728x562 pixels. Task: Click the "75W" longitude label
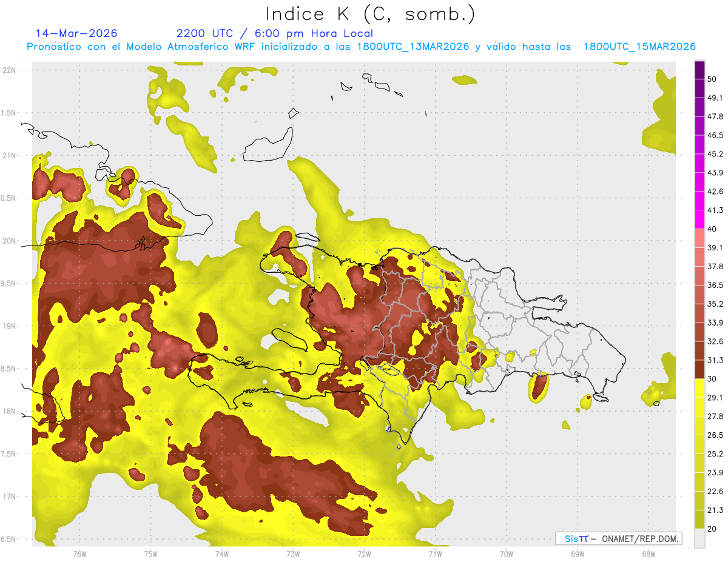pos(151,554)
